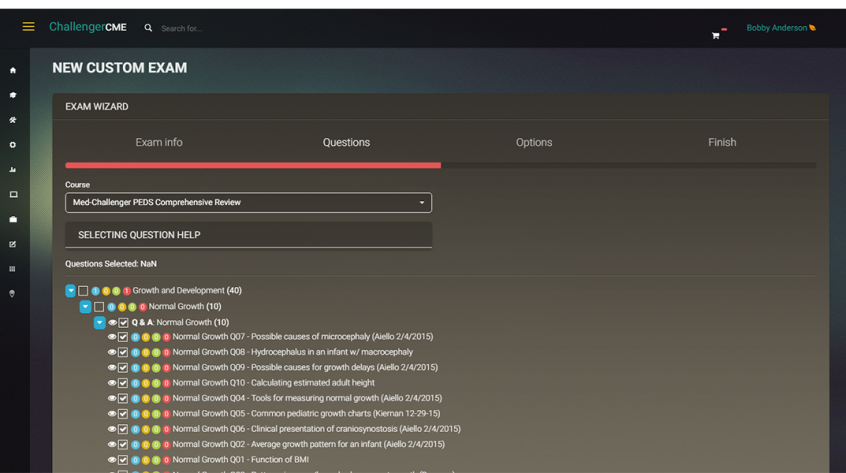This screenshot has height=473, width=846.
Task: Preview Normal Growth Q07 with eye icon
Action: point(112,337)
